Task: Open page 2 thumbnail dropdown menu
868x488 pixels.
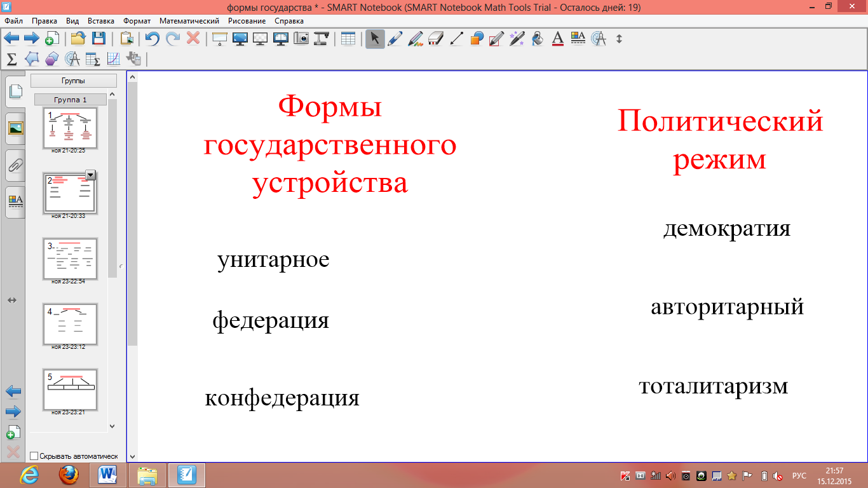Action: pos(90,175)
